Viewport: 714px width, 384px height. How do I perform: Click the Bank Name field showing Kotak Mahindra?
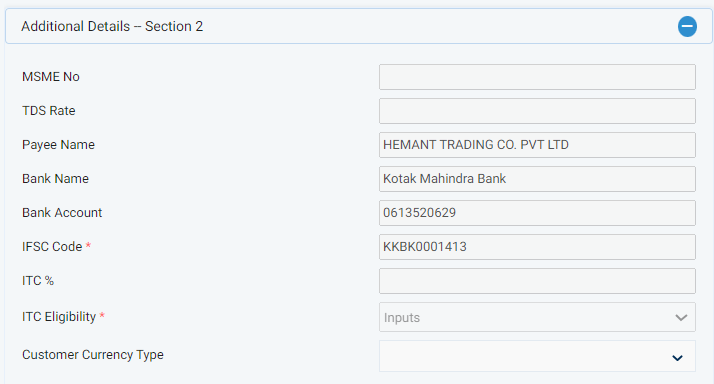[537, 179]
